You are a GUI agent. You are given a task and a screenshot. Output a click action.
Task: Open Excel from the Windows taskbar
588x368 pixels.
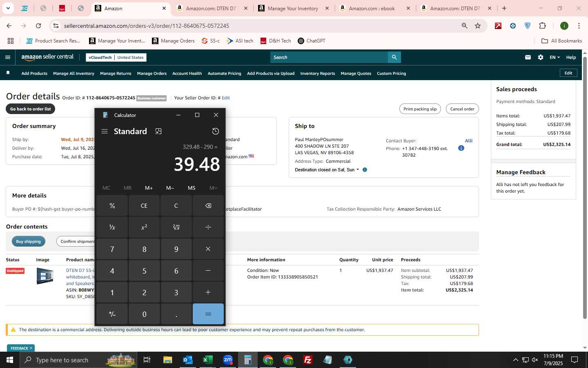click(x=207, y=360)
